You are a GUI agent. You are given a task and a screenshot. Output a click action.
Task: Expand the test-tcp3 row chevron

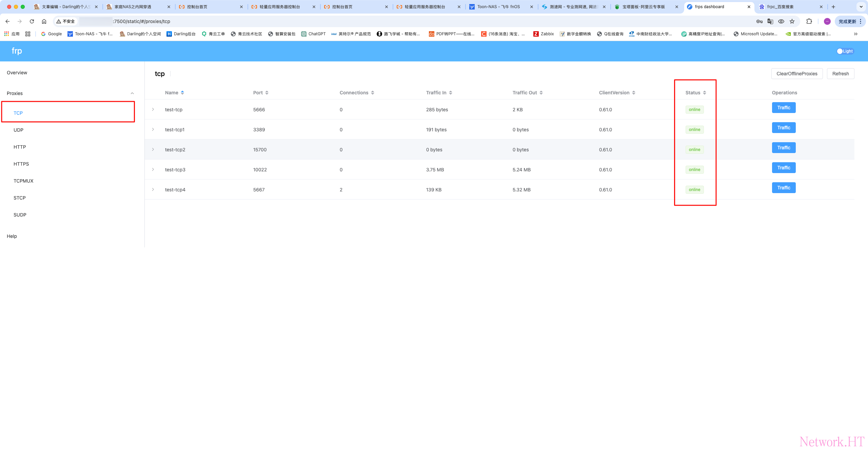pyautogui.click(x=153, y=169)
